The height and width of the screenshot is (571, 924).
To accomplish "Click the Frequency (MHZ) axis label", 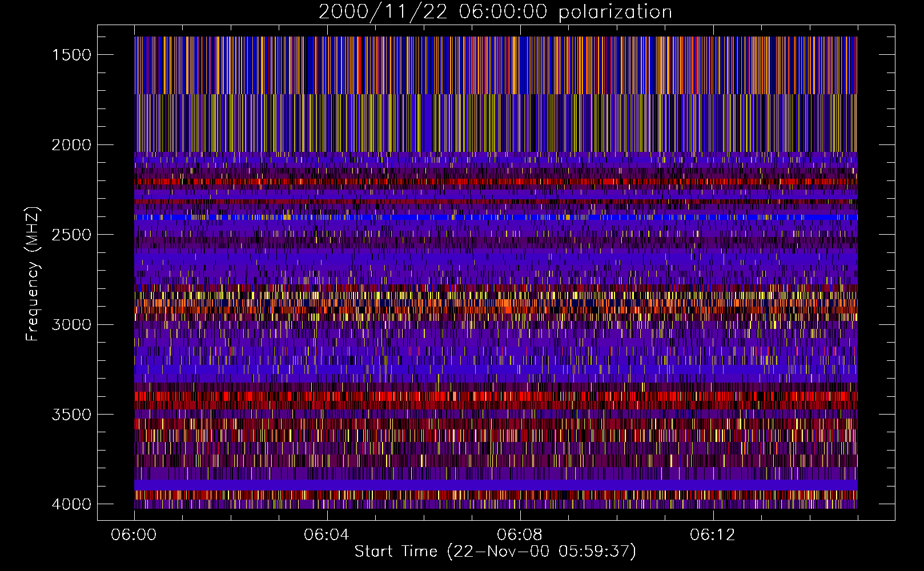I will pos(33,274).
